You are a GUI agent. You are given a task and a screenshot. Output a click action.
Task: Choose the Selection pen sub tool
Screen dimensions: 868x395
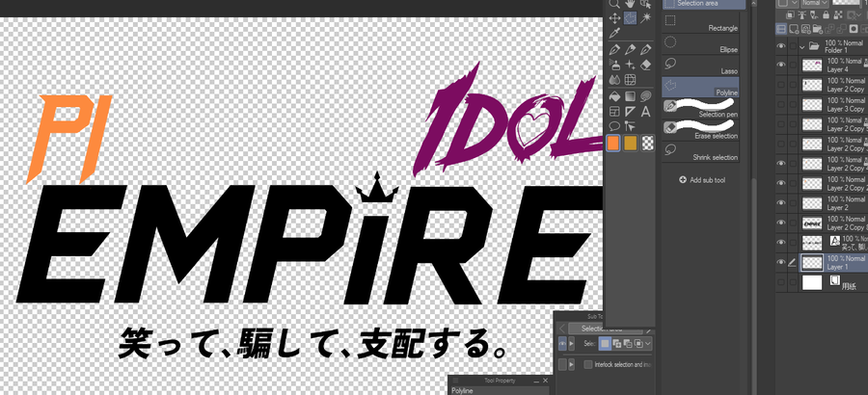click(701, 109)
